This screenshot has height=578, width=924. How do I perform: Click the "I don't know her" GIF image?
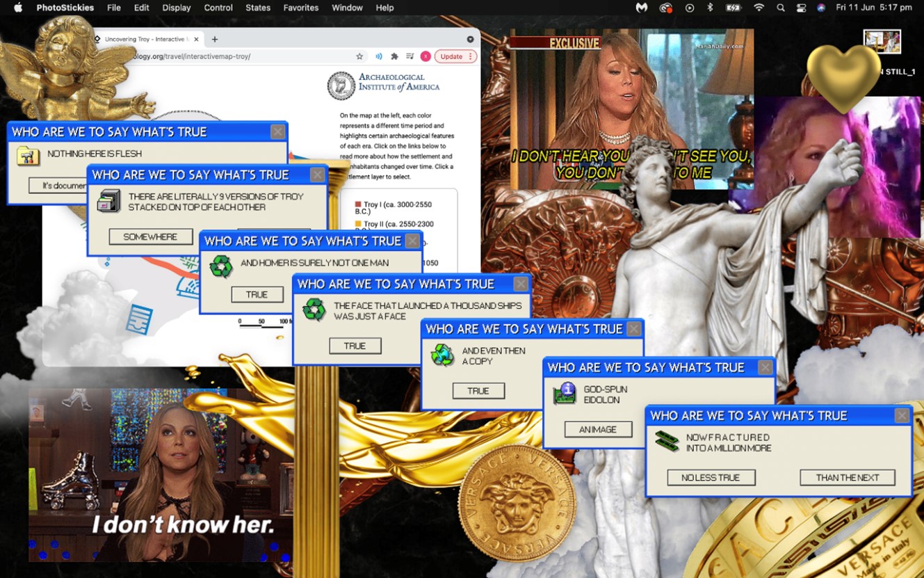(x=161, y=475)
